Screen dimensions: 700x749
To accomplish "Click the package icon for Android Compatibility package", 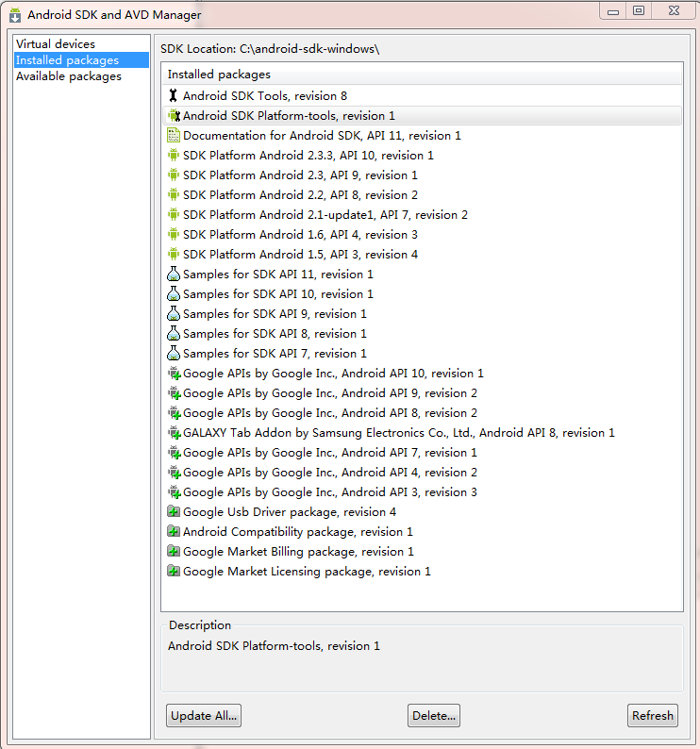I will tap(174, 532).
